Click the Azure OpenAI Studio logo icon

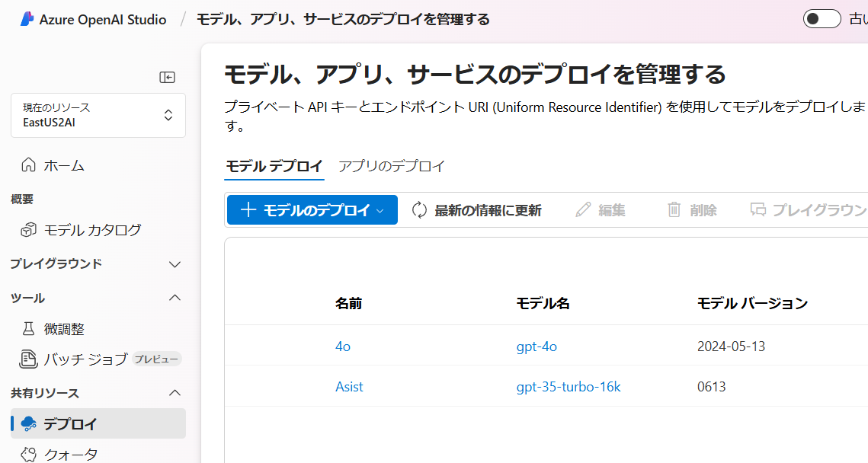pos(27,19)
